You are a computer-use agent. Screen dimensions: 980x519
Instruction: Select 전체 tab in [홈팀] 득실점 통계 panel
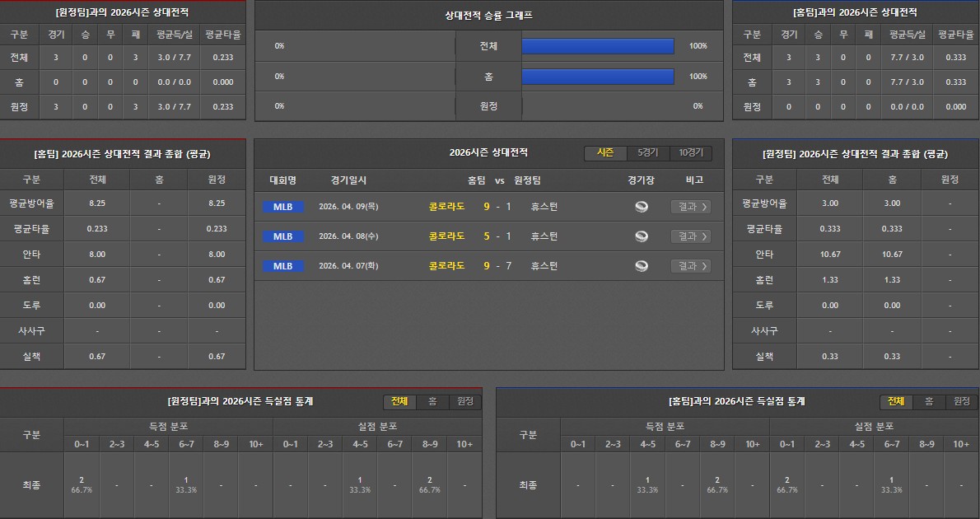click(x=895, y=402)
